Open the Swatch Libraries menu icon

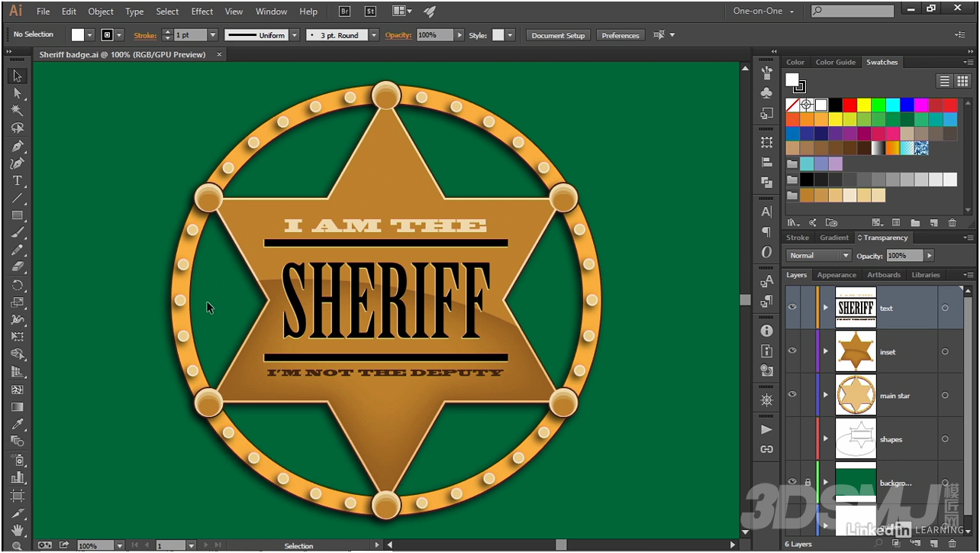point(793,223)
